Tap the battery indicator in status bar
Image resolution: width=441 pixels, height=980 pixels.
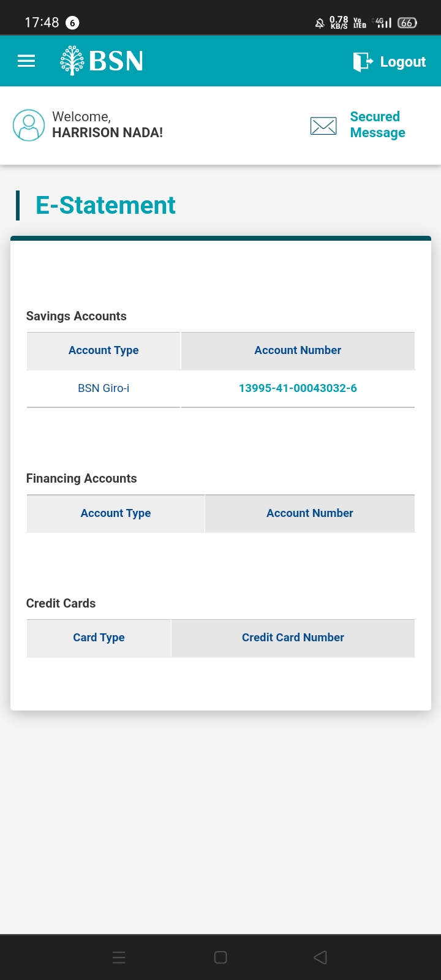coord(407,23)
